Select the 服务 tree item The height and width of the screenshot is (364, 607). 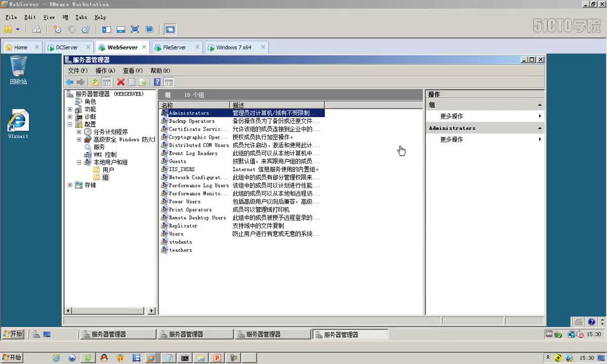click(x=99, y=147)
